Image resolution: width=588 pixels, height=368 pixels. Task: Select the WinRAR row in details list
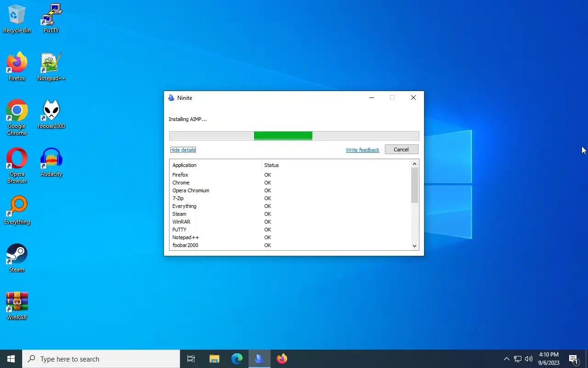[290, 222]
